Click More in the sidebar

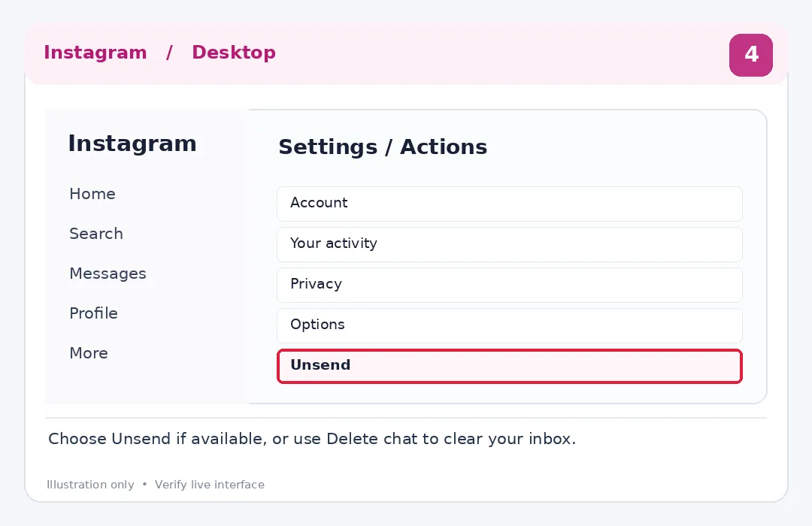[89, 353]
